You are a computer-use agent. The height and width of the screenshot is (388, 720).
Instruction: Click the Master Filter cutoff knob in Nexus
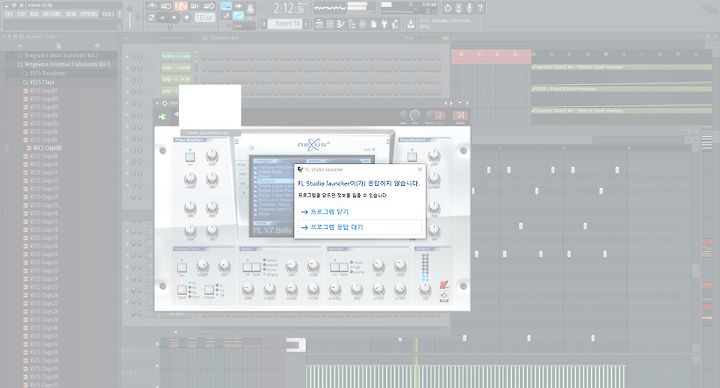202,266
